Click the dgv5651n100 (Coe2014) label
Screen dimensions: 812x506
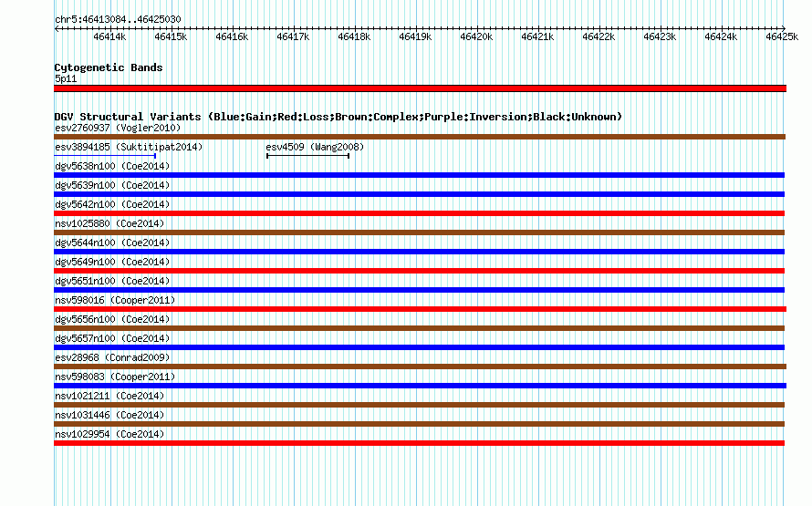[x=112, y=281]
